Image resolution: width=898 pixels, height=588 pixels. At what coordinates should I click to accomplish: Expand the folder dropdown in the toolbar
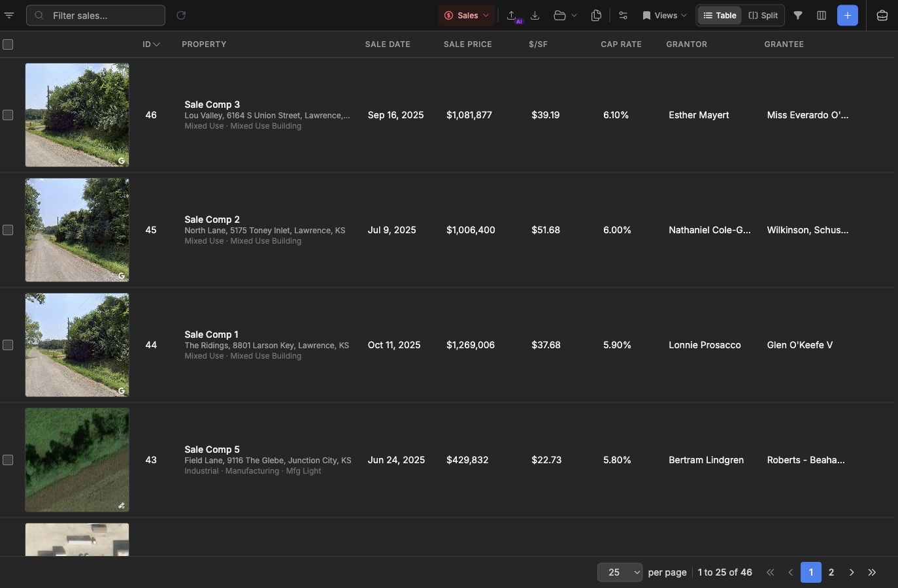pyautogui.click(x=565, y=15)
